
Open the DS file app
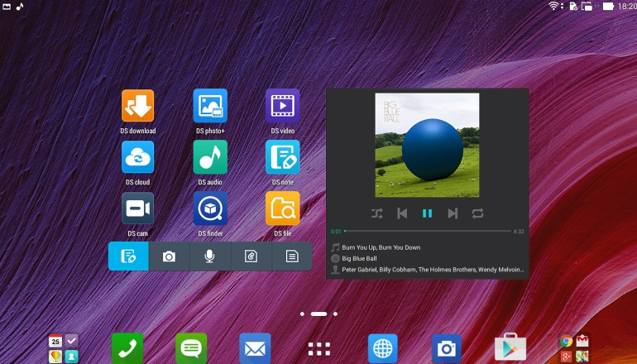[x=282, y=208]
